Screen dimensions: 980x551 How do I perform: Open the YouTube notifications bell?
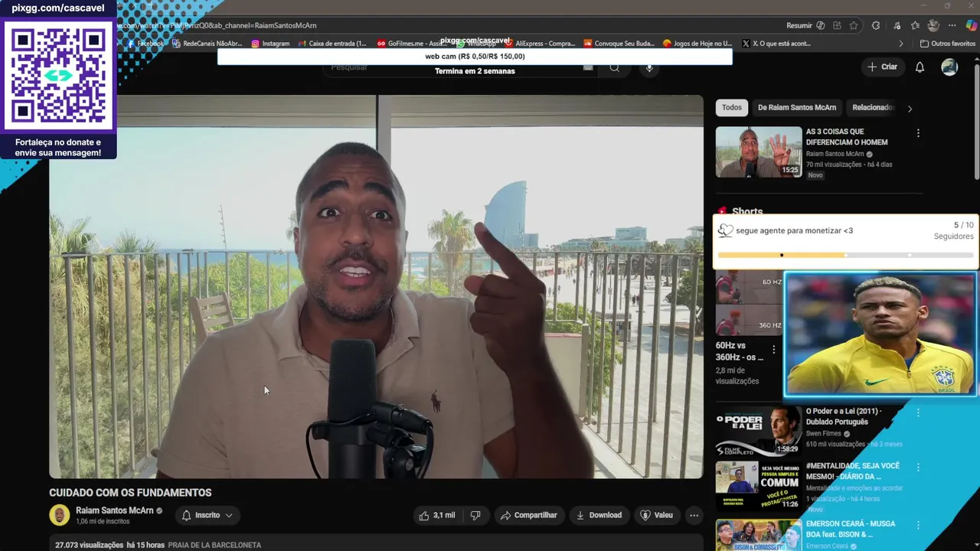920,67
